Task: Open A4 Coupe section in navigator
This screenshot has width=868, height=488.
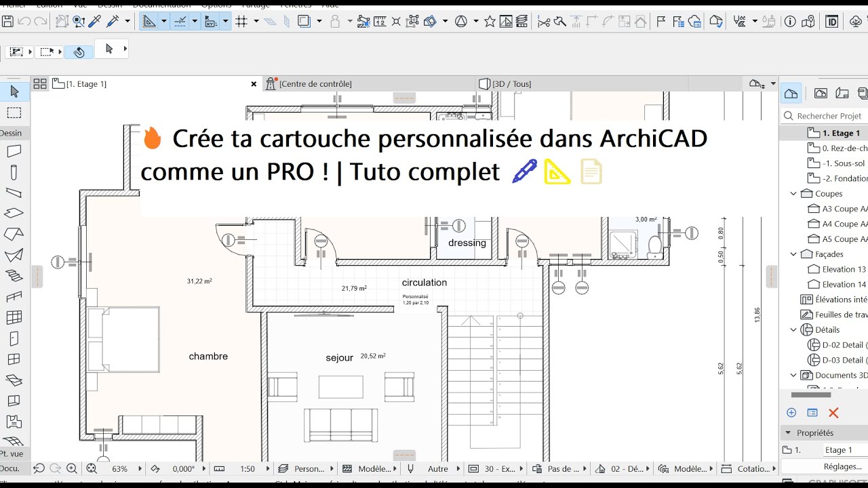Action: [837, 224]
